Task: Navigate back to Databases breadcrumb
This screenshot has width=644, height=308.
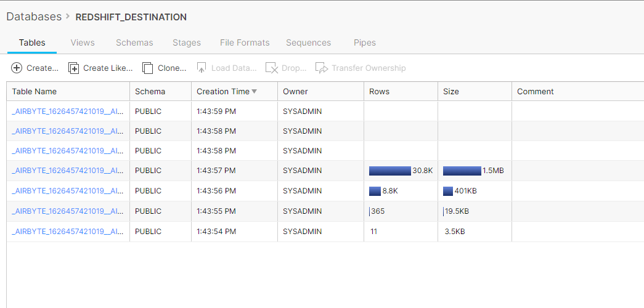Action: point(34,17)
